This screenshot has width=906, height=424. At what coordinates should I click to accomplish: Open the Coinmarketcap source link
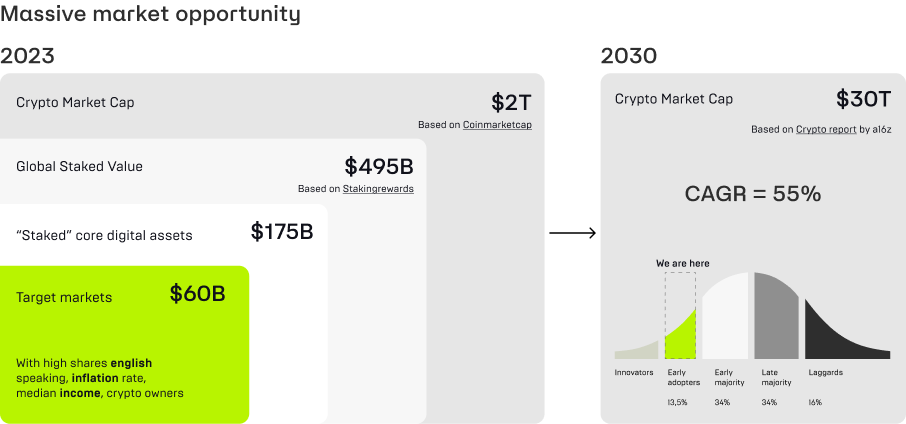[497, 125]
